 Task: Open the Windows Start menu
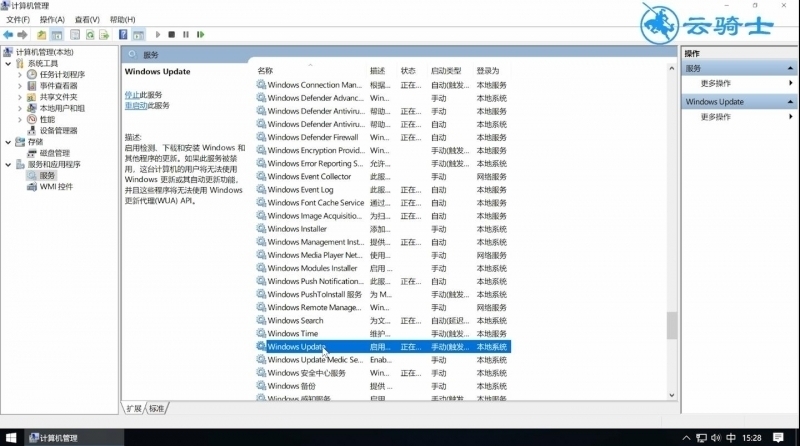[11, 438]
